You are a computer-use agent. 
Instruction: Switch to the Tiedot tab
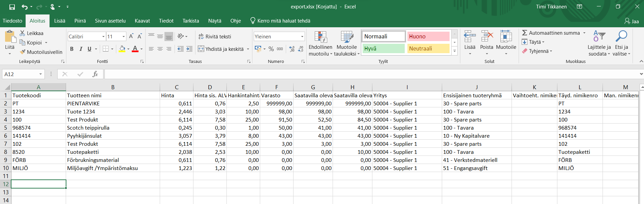(166, 21)
